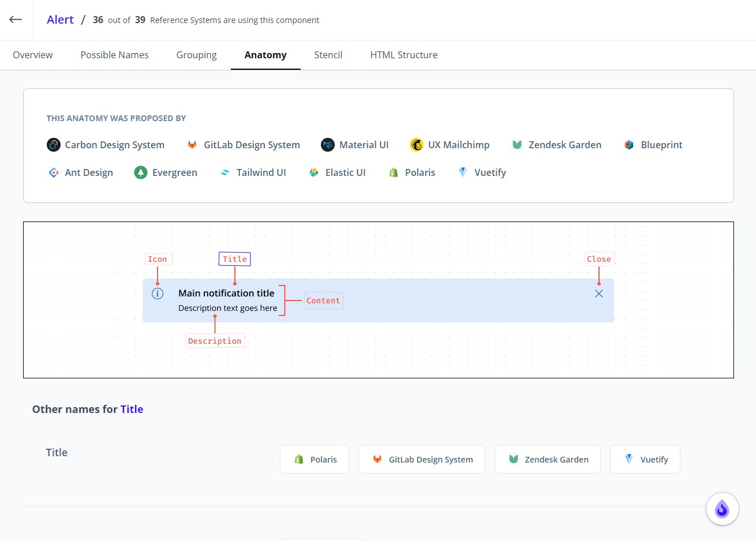This screenshot has width=756, height=541.
Task: Open the purple droplet floating button
Action: point(722,509)
